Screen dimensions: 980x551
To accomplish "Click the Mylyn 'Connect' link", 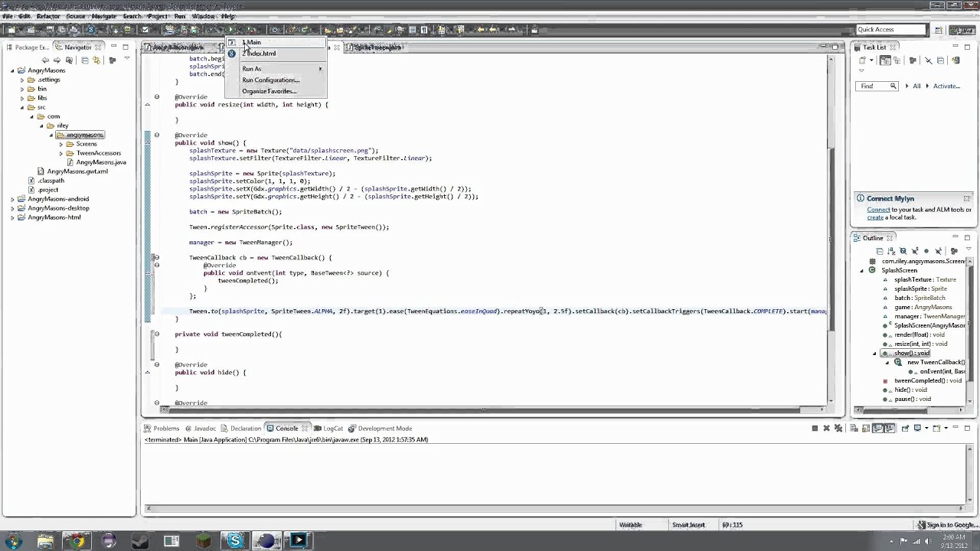I will pyautogui.click(x=878, y=210).
